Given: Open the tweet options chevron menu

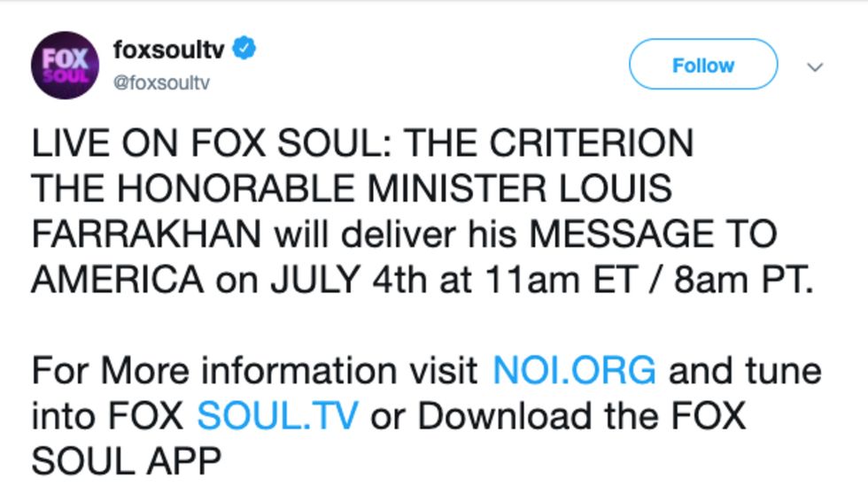Looking at the screenshot, I should (x=816, y=66).
